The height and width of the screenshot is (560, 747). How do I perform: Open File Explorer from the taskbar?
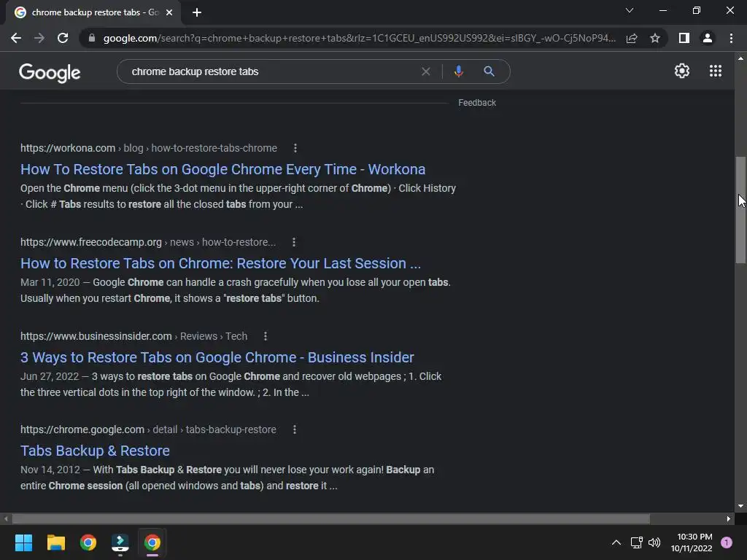coord(55,542)
